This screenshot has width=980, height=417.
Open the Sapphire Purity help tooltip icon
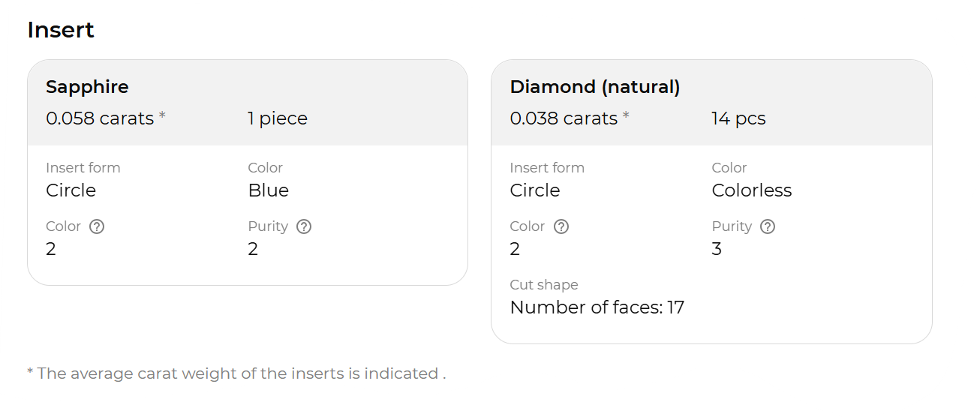point(303,226)
